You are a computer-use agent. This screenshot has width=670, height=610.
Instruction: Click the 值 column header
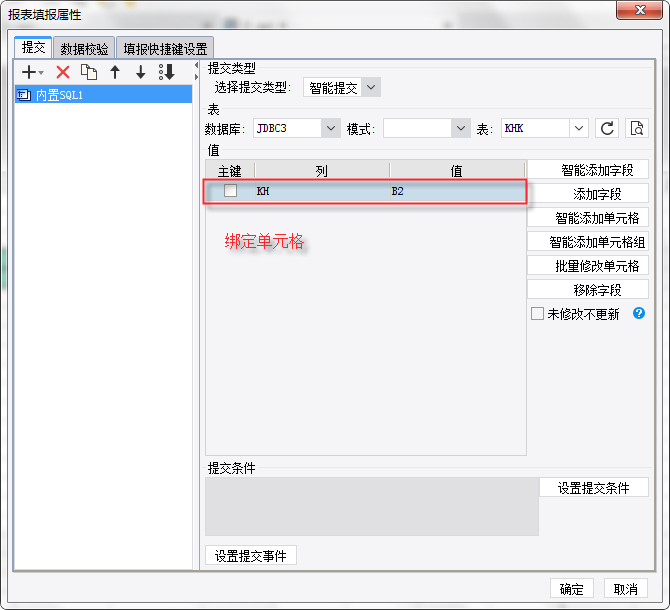tap(457, 170)
